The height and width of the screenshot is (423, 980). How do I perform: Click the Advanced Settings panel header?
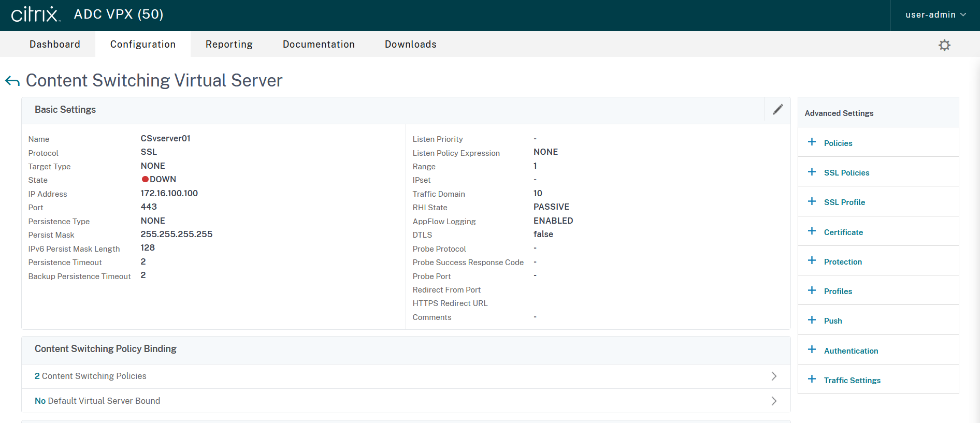[x=839, y=113]
